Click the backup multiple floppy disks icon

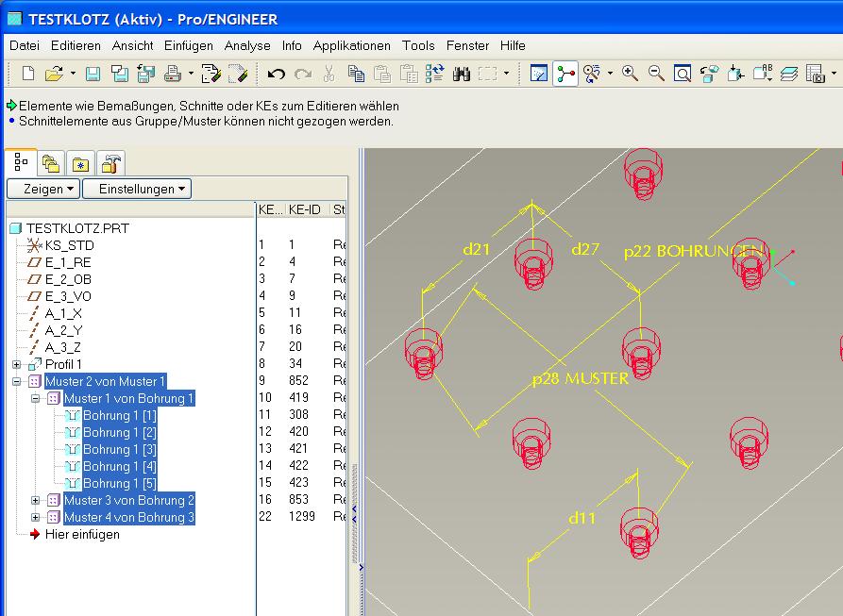tap(145, 73)
